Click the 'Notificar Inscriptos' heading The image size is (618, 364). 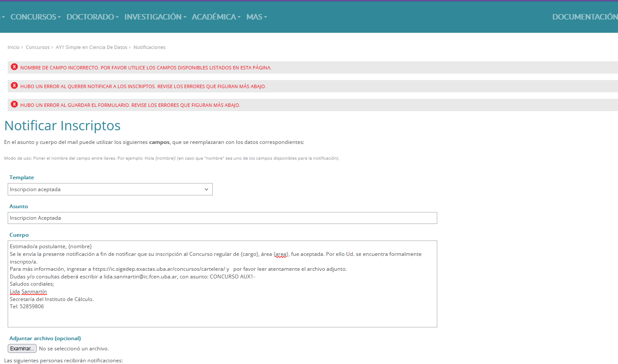62,126
